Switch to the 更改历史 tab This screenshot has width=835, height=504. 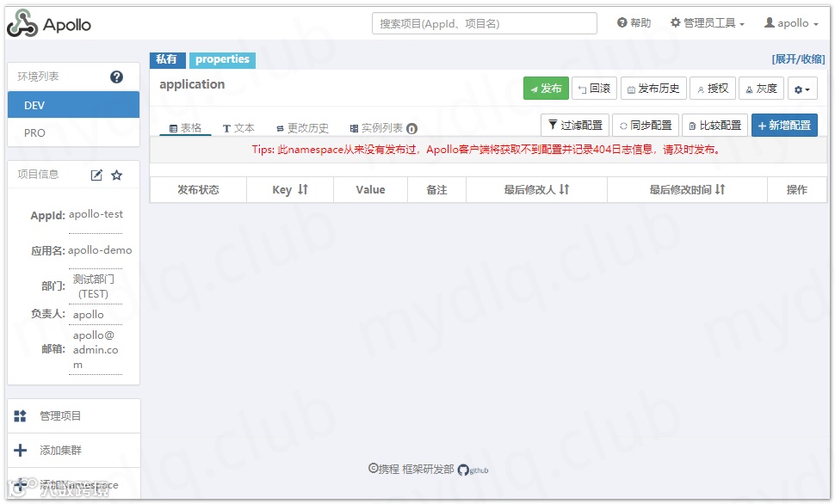pos(302,128)
